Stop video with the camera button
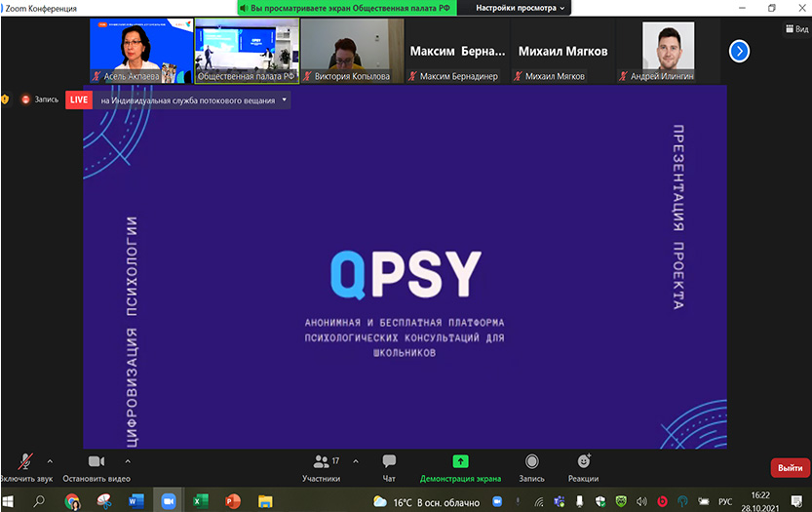This screenshot has width=812, height=512. (96, 462)
